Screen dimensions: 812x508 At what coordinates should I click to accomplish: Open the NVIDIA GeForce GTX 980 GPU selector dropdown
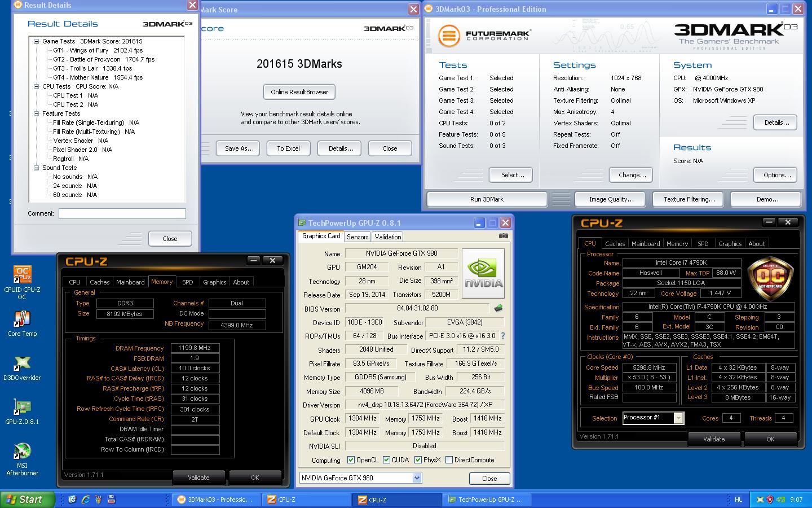[417, 478]
